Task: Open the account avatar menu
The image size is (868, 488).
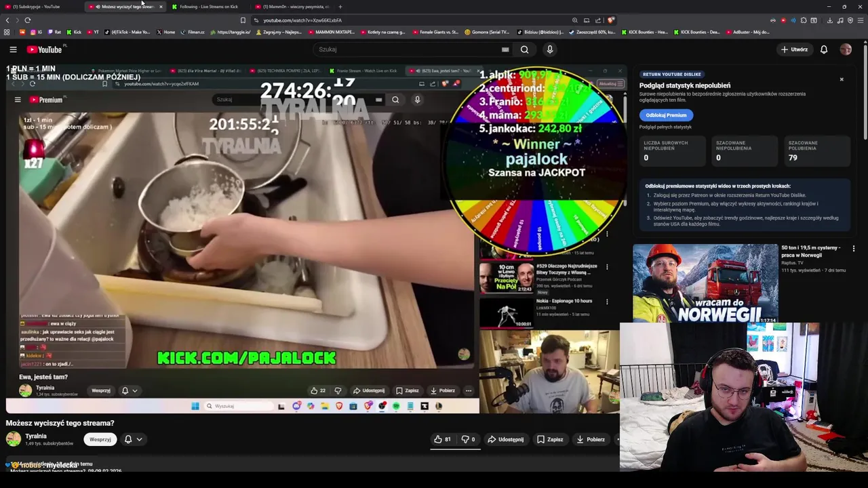Action: coord(846,49)
